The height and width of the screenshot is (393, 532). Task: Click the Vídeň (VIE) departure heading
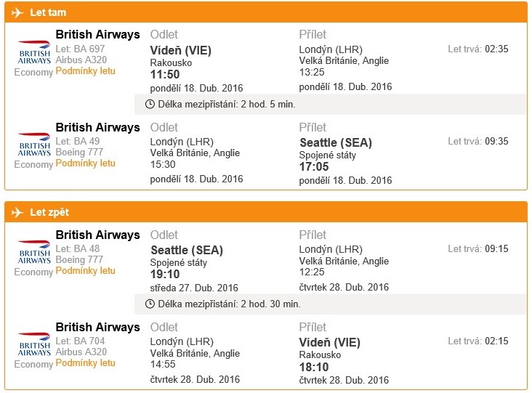[181, 51]
